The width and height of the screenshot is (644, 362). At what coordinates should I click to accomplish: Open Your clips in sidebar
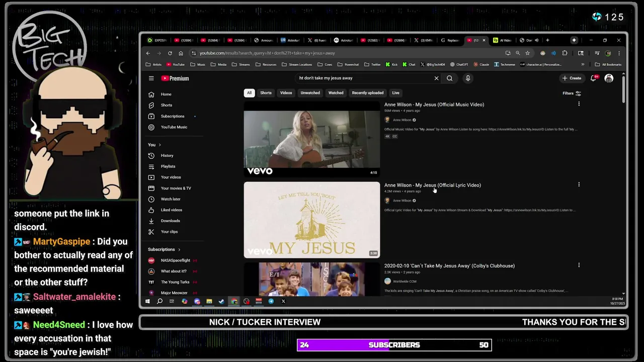click(x=170, y=232)
